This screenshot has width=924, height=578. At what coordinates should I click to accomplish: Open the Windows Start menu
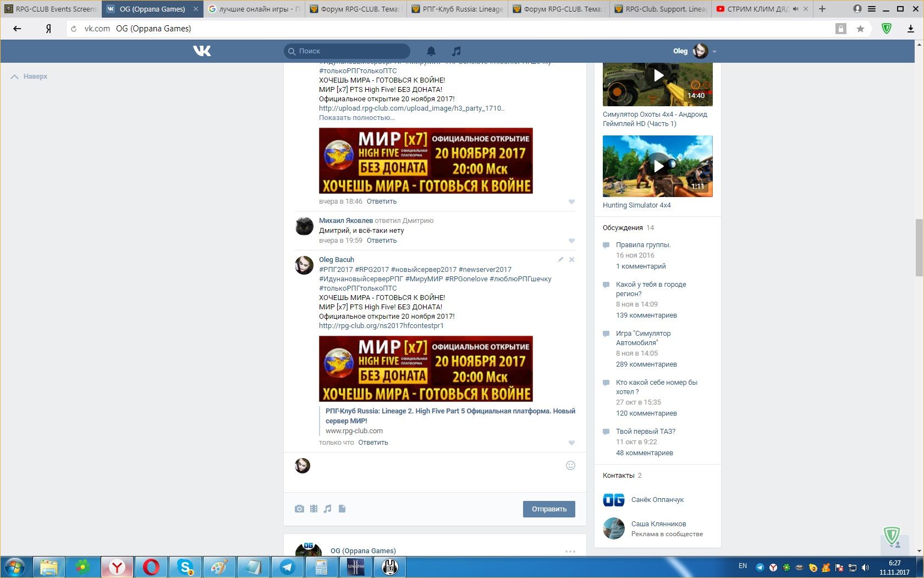coord(15,567)
